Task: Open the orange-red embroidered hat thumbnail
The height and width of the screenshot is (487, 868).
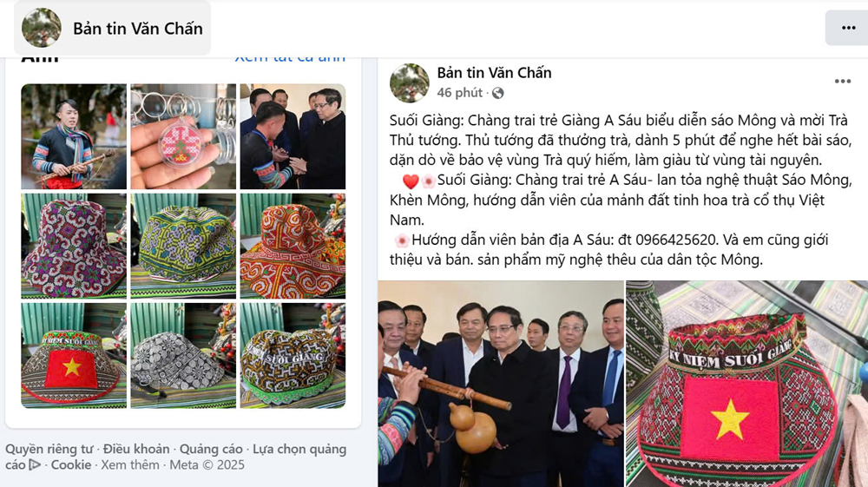Action: [293, 247]
